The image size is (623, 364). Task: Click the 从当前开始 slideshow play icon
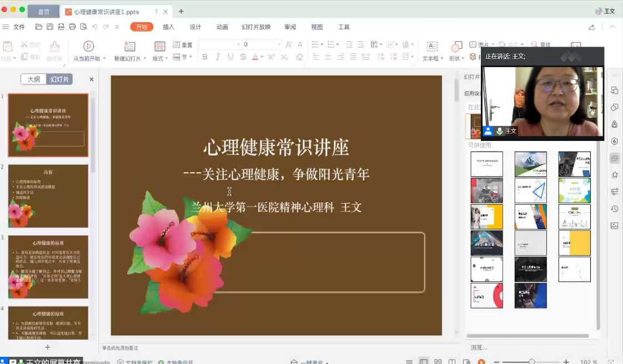coord(88,46)
